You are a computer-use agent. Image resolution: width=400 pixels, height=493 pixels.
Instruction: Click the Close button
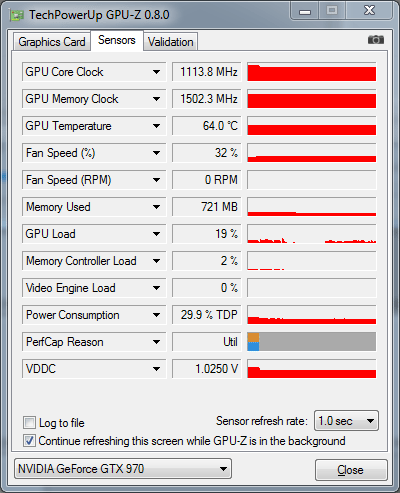351,470
